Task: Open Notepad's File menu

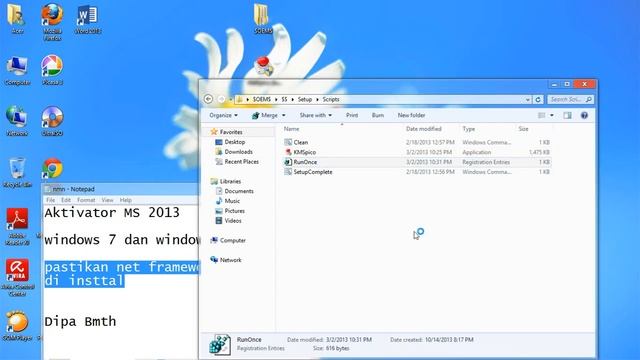Action: point(50,200)
